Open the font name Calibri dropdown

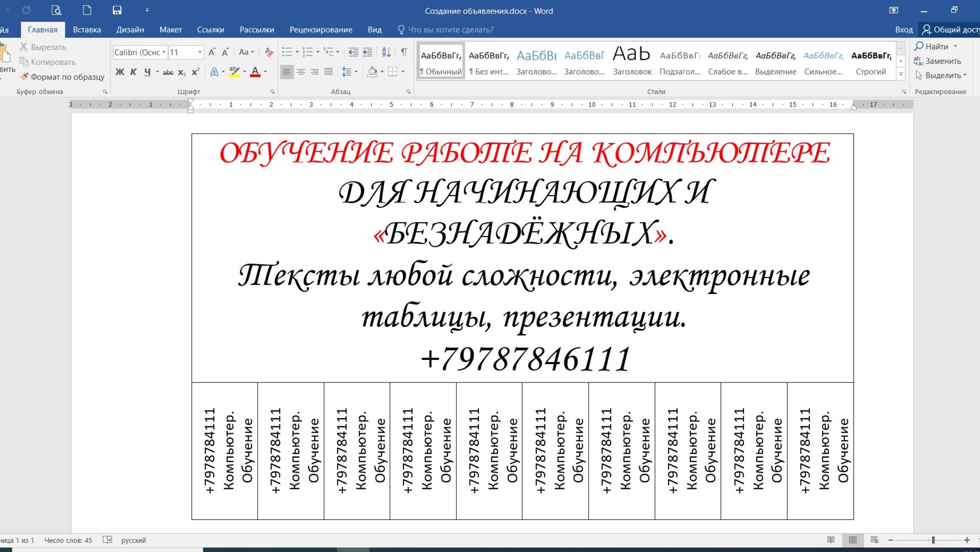[164, 52]
